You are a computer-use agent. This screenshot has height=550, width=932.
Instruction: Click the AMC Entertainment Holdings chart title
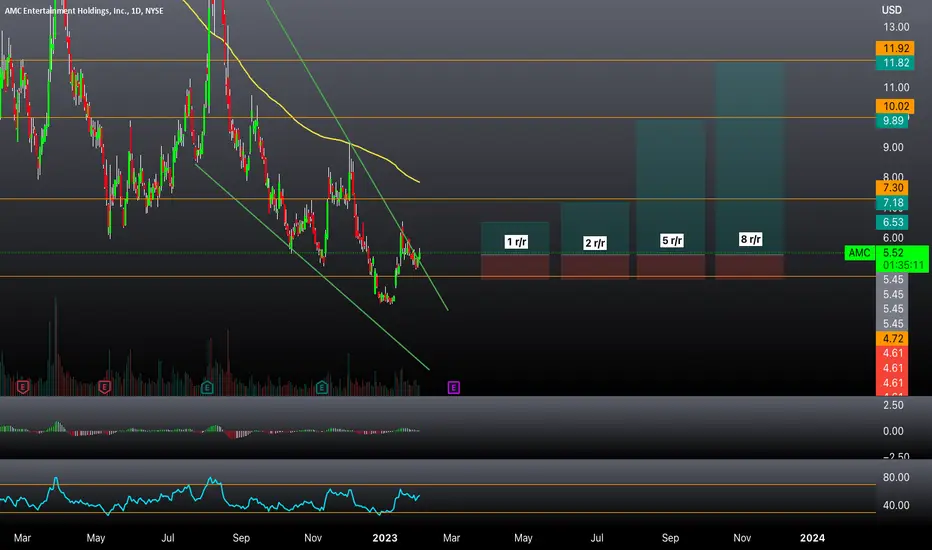[x=84, y=11]
